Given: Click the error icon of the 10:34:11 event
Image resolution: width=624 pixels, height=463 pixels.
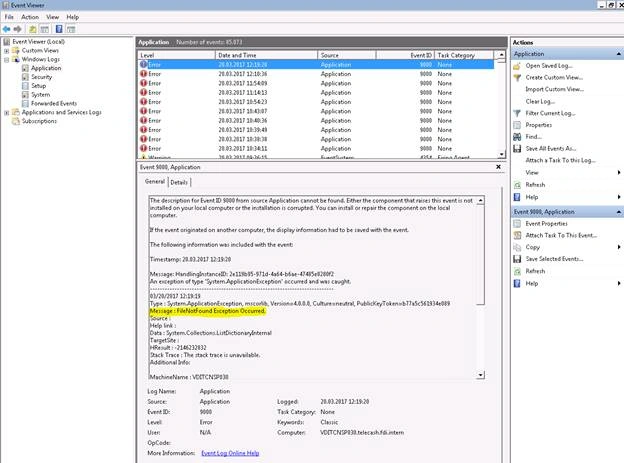Looking at the screenshot, I should click(144, 148).
